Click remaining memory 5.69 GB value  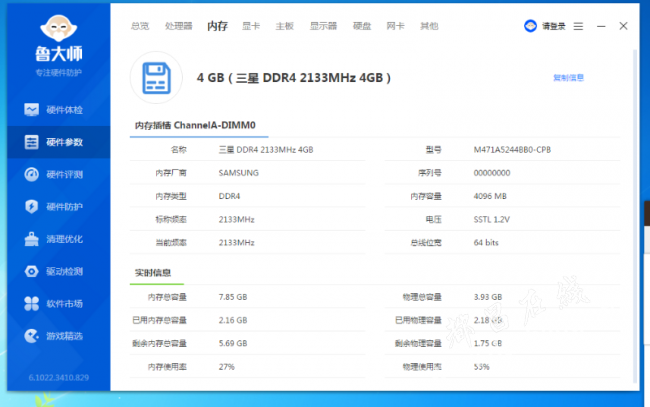click(233, 343)
